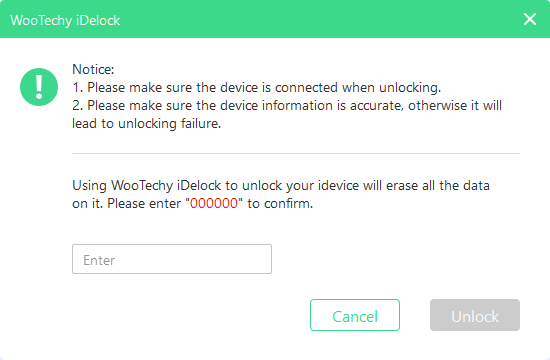Cancel the unlock operation
The image size is (550, 360).
[x=355, y=315]
